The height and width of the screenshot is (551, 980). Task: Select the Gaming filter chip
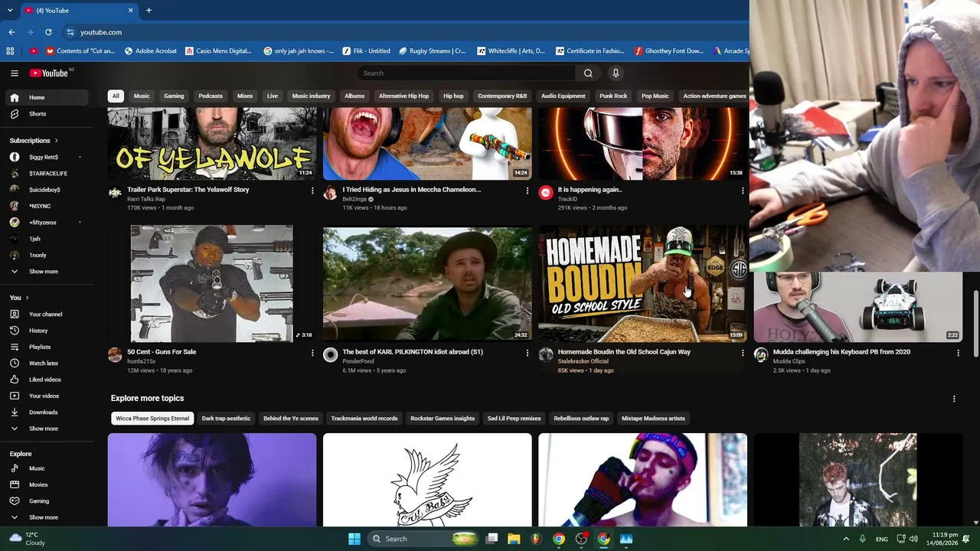click(x=174, y=96)
